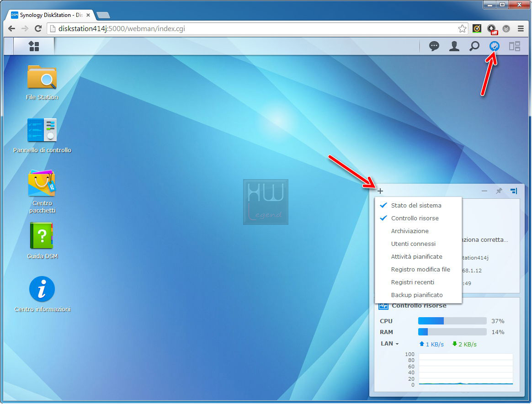
Task: Minimize the widget panel
Action: pyautogui.click(x=484, y=191)
